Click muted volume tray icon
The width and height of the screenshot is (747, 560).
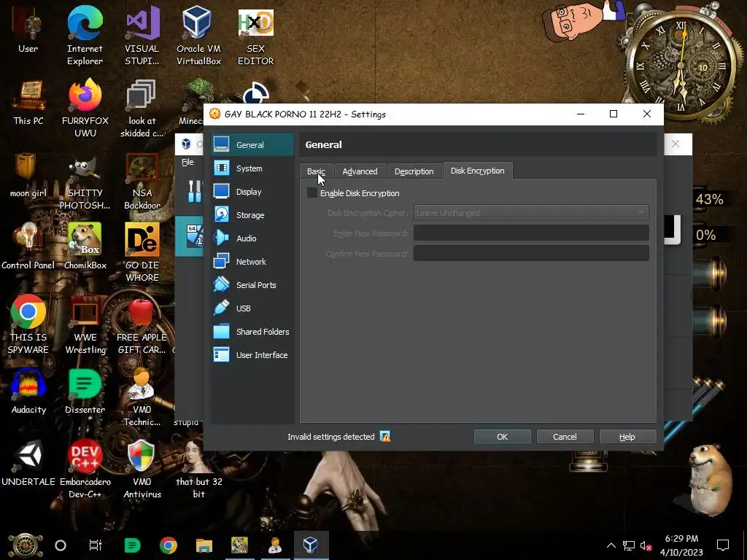click(646, 545)
